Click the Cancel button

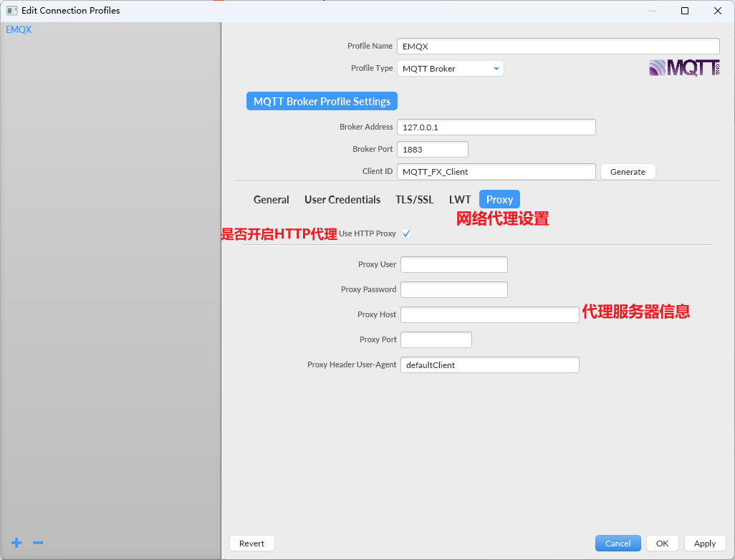[x=618, y=543]
